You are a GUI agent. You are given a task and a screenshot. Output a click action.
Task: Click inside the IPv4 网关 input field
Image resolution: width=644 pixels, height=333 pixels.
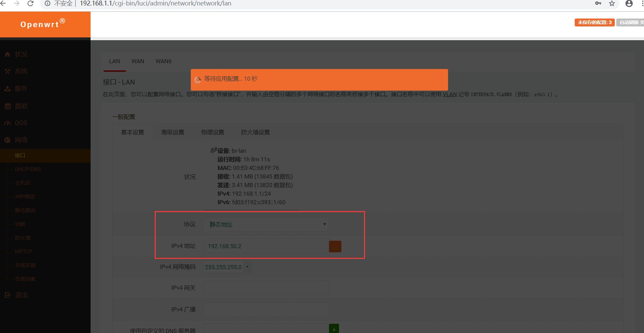click(x=265, y=288)
